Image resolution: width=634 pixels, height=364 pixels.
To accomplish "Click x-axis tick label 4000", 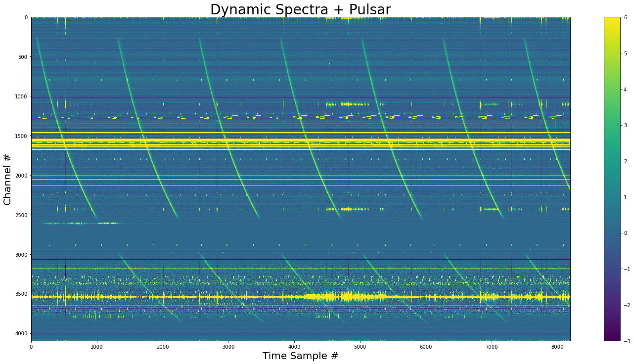I will [294, 346].
